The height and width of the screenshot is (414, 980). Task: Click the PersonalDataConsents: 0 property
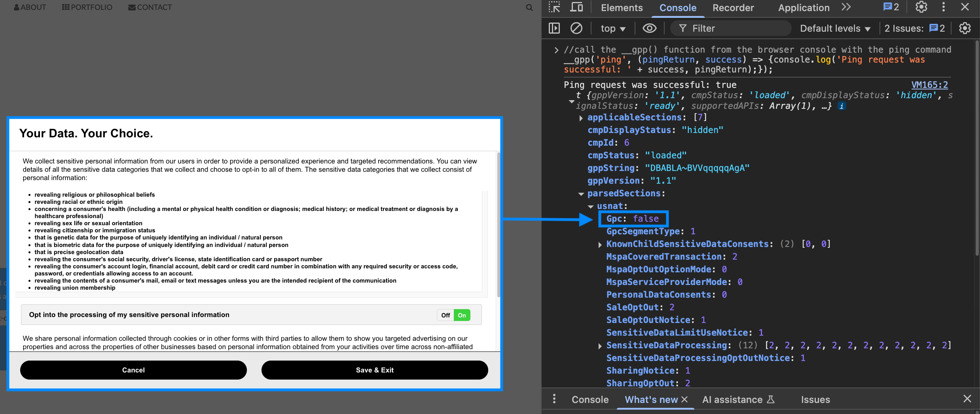666,295
